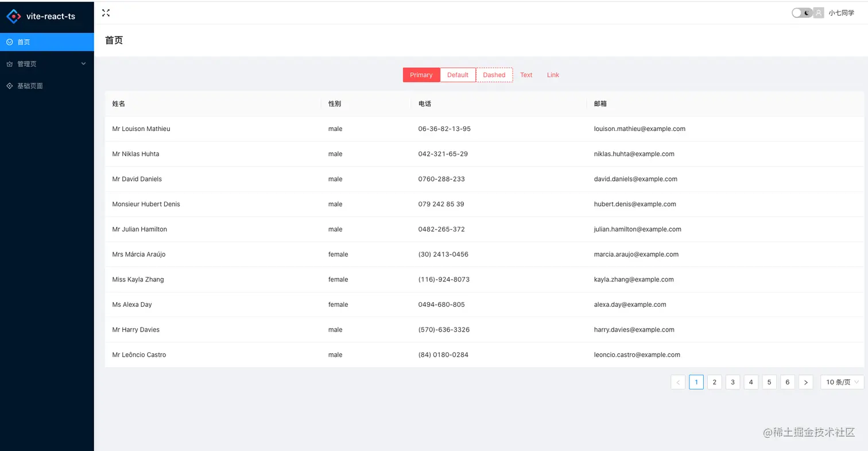868x451 pixels.
Task: Click the Primary button
Action: tap(421, 75)
